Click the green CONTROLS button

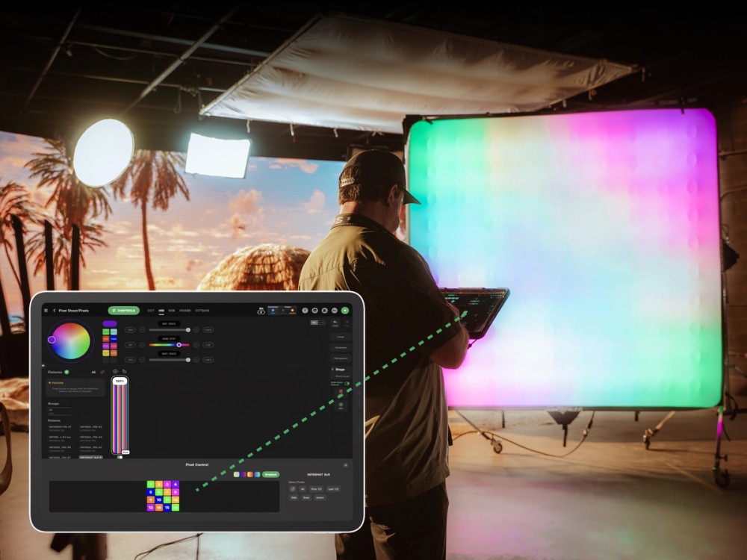coord(124,311)
